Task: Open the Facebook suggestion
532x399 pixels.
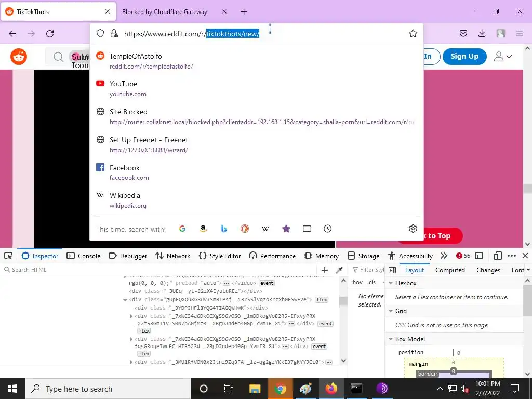Action: (x=257, y=172)
